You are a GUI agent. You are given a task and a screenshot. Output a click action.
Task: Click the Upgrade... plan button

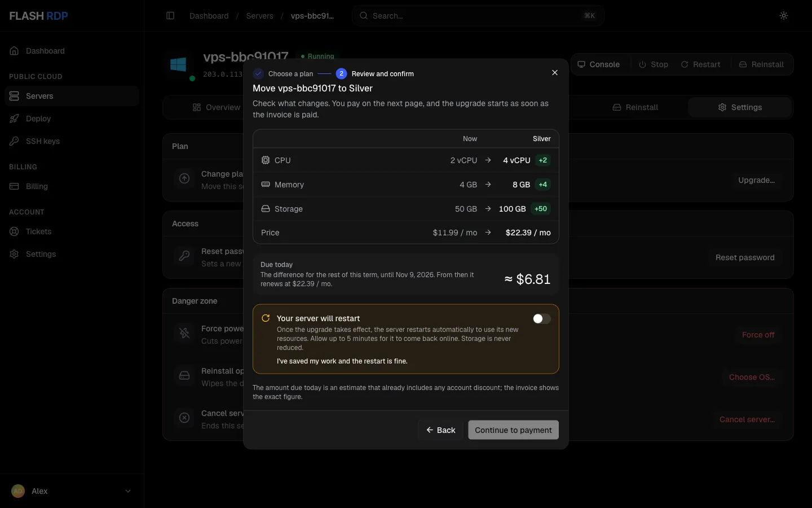pyautogui.click(x=756, y=180)
